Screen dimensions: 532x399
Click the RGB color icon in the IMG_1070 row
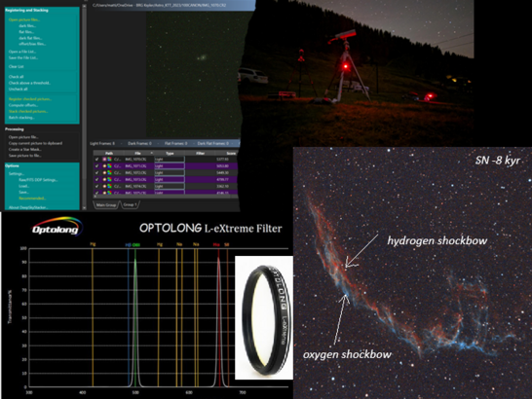click(109, 159)
